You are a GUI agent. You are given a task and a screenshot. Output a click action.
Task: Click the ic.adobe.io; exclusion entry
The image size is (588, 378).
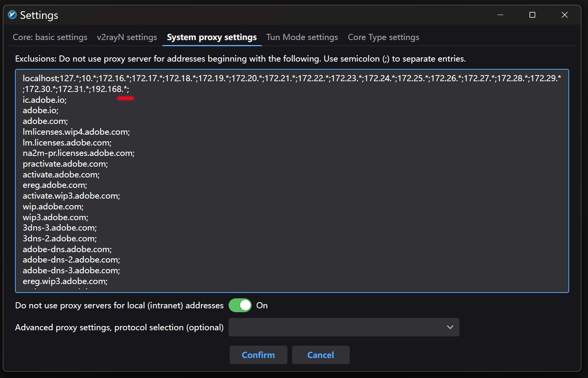(x=45, y=100)
